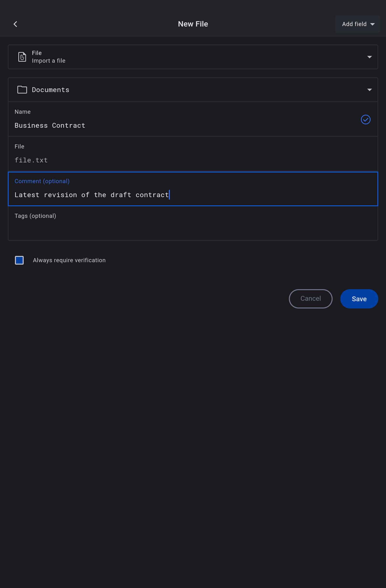Click the Business Contract name field
The height and width of the screenshot is (588, 386).
50,126
